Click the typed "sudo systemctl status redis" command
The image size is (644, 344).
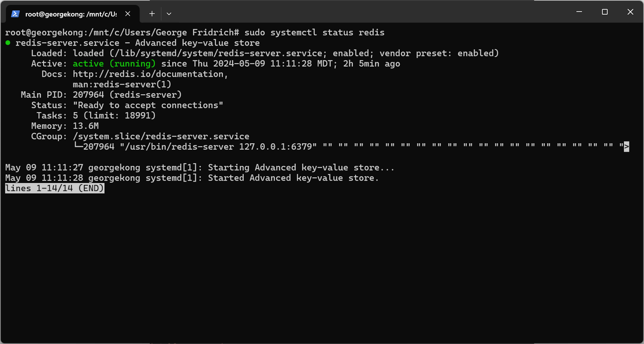tap(314, 33)
